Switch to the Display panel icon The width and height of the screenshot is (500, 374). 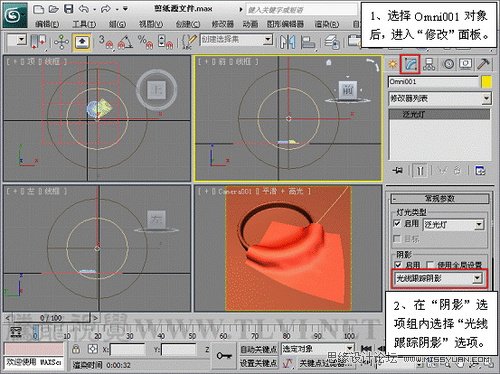[466, 64]
